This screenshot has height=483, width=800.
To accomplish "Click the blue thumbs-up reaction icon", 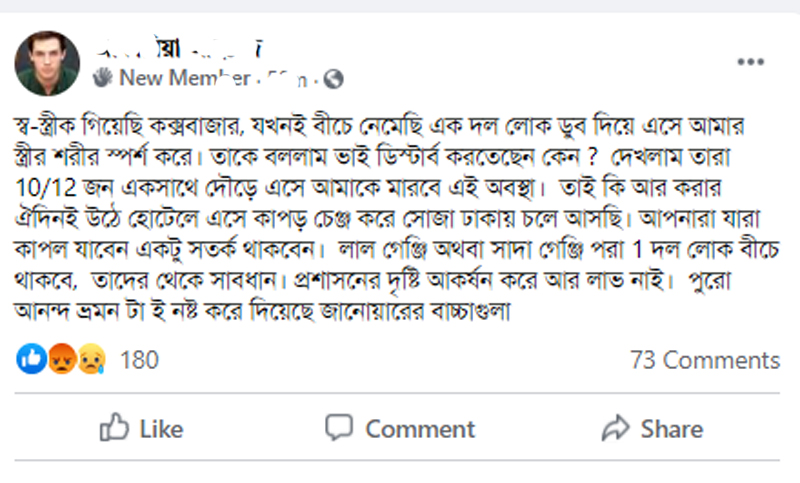I will [32, 359].
